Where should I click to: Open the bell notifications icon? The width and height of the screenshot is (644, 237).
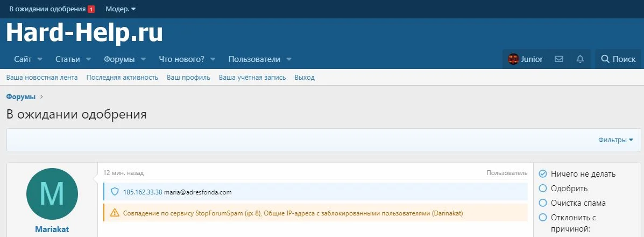580,59
